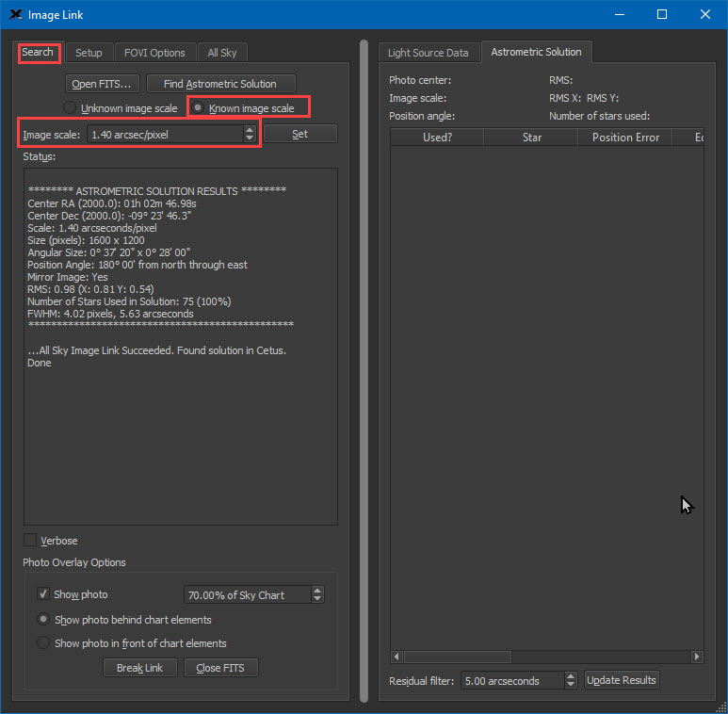This screenshot has height=714, width=728.
Task: Click the Open FITS... button
Action: pyautogui.click(x=102, y=84)
